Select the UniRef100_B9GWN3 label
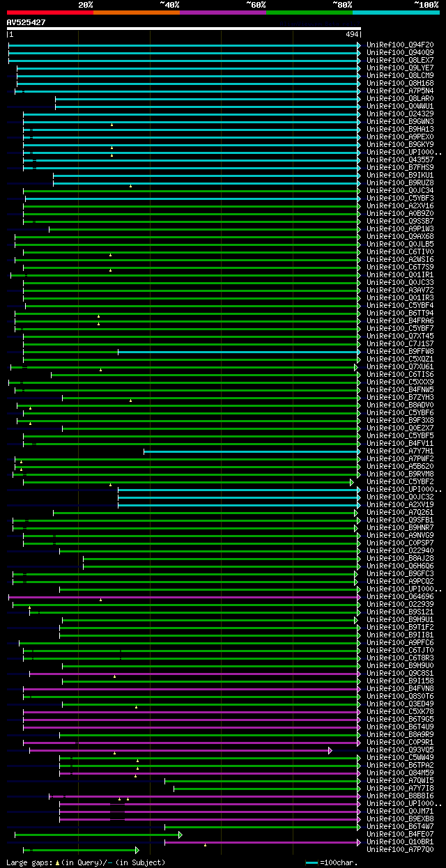 tap(400, 121)
